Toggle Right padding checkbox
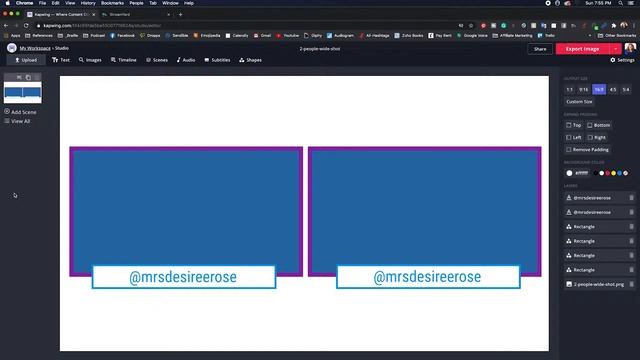This screenshot has width=640, height=360. 590,138
